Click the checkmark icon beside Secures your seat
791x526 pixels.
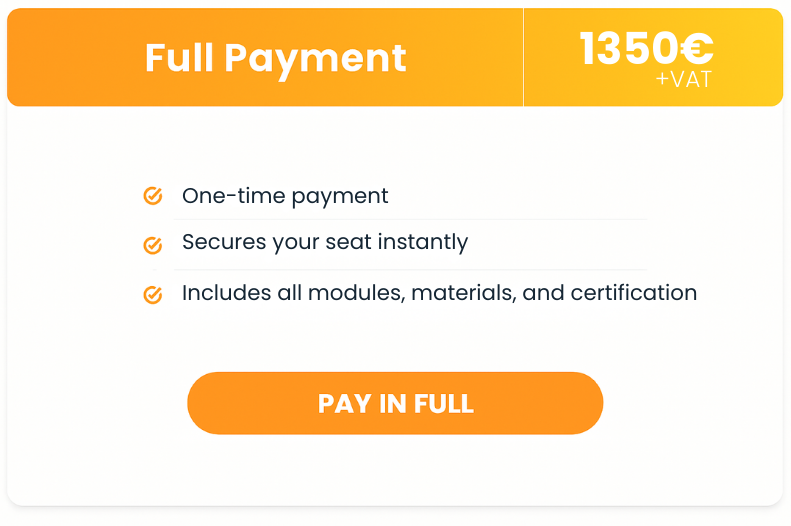coord(153,244)
